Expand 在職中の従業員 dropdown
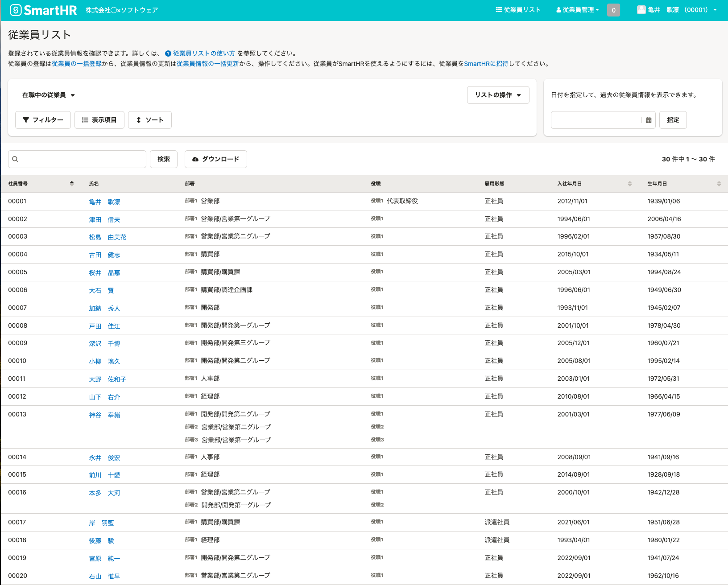Viewport: 728px width, 585px height. pyautogui.click(x=49, y=95)
